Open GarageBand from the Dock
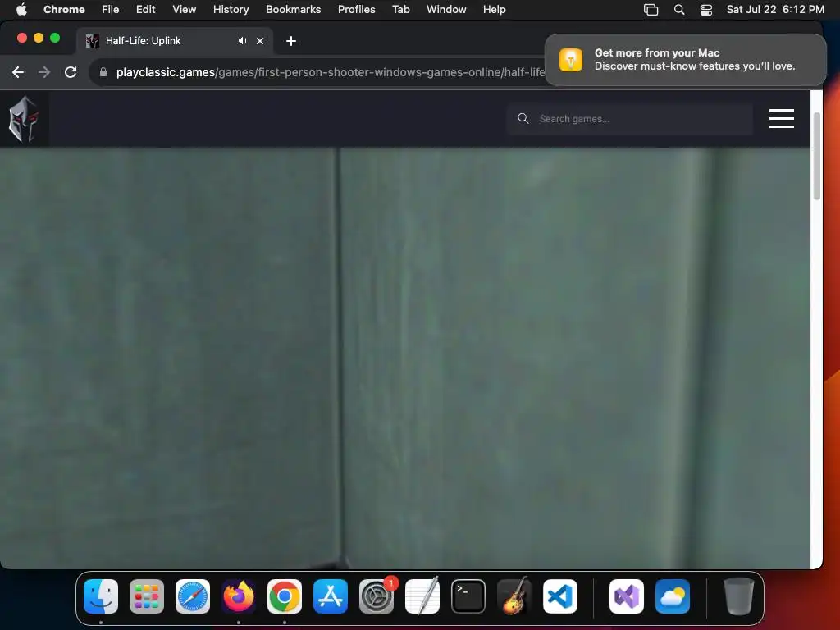The image size is (840, 630). click(x=514, y=596)
